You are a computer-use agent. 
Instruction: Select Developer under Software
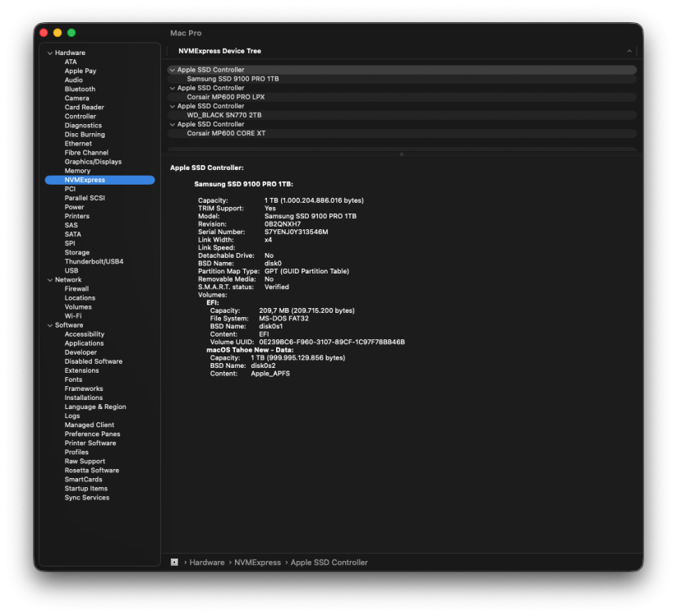(x=81, y=352)
